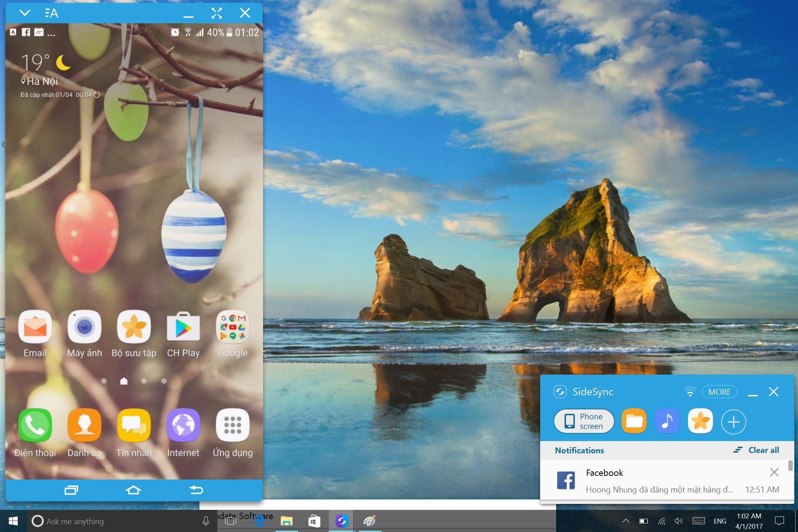Open the SideSync file folder icon
798x532 pixels.
[634, 421]
